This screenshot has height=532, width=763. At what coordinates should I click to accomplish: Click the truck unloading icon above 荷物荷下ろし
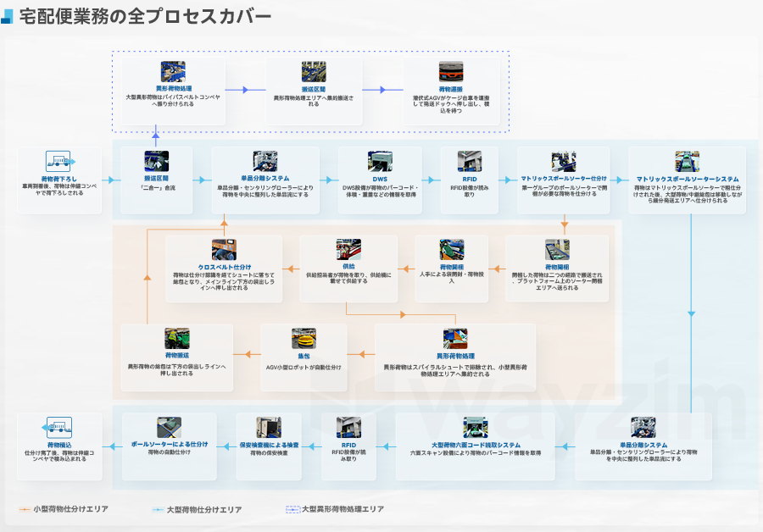60,161
